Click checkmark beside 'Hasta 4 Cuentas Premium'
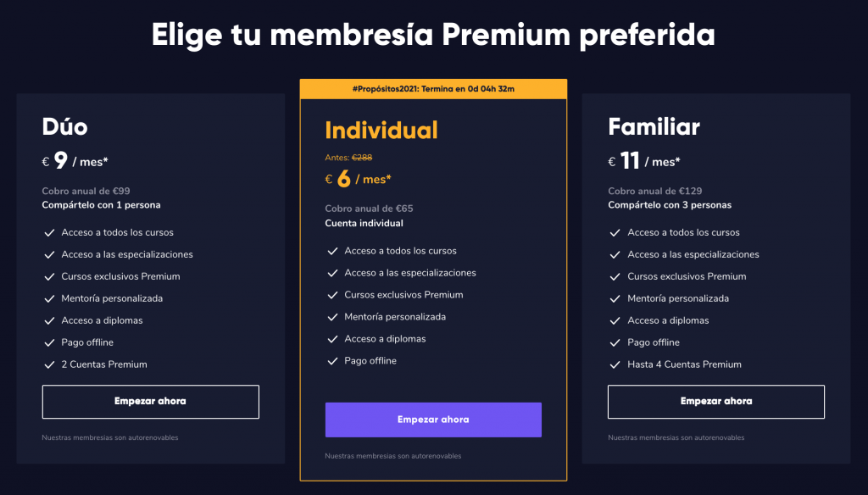This screenshot has width=868, height=495. pyautogui.click(x=614, y=364)
